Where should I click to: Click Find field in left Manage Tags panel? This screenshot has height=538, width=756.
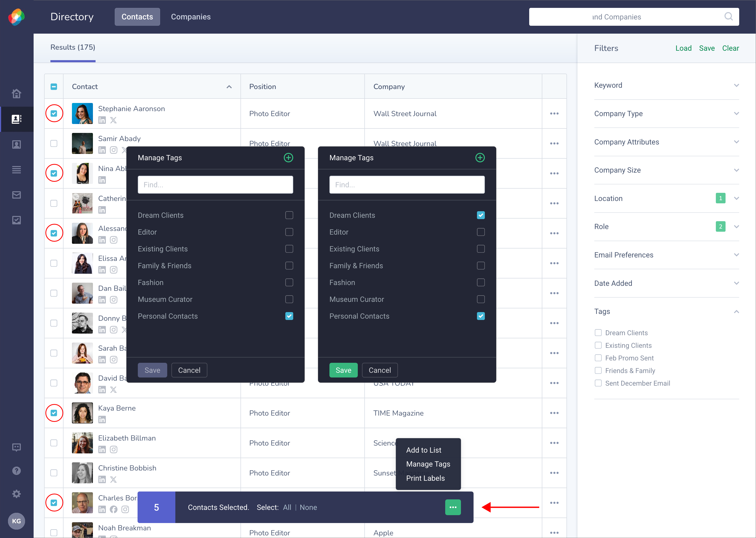[216, 185]
